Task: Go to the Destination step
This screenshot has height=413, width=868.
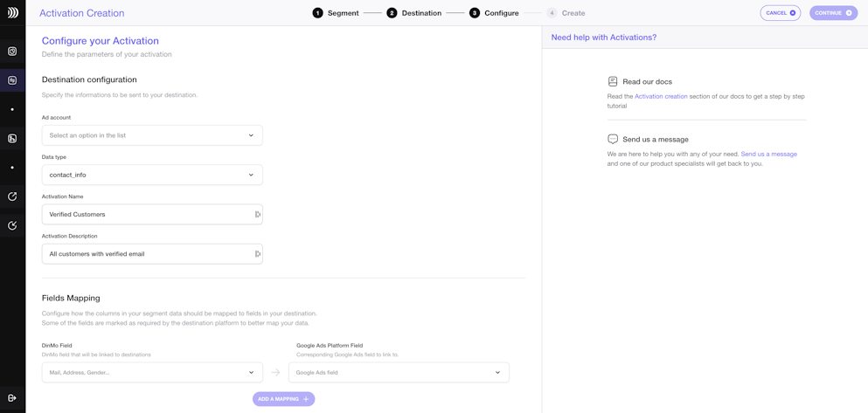Action: [414, 13]
